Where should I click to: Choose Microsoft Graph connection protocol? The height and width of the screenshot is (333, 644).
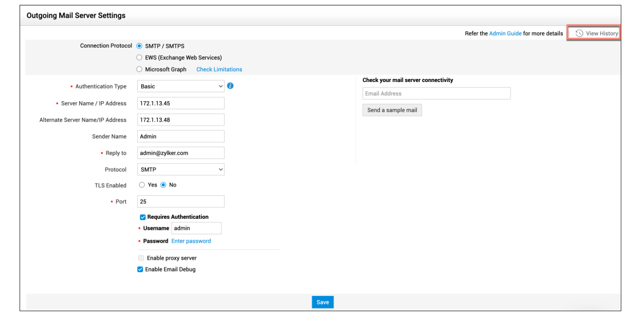click(139, 70)
